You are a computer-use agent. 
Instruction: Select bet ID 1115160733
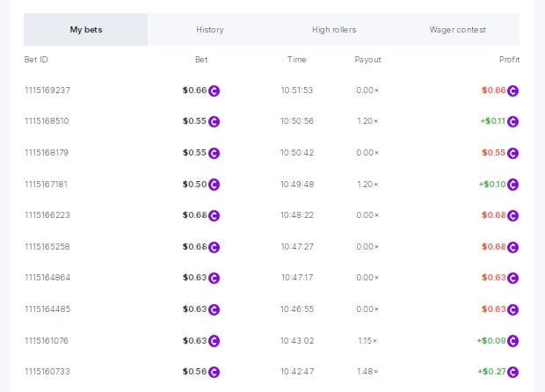[46, 372]
